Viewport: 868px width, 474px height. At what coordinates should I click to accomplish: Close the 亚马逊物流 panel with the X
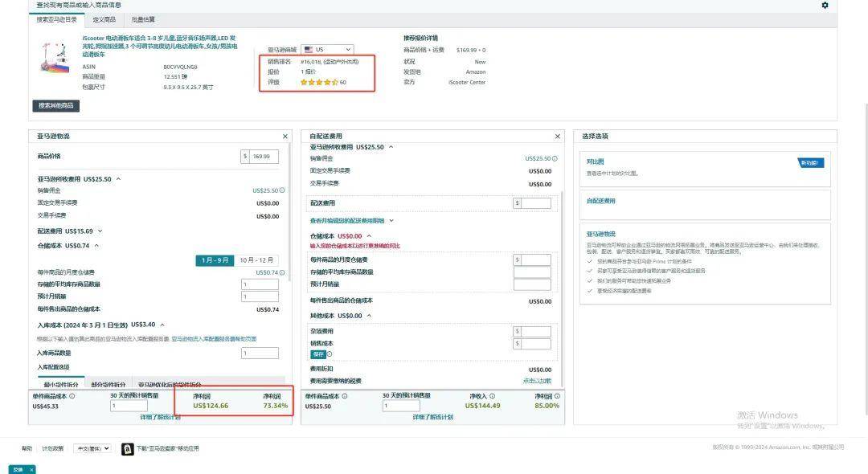tap(285, 136)
